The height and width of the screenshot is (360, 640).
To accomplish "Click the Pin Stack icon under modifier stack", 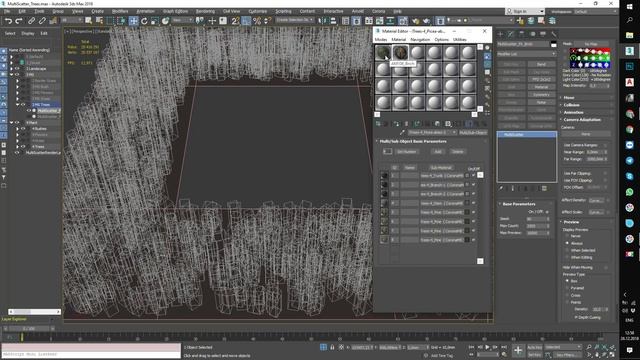I will [x=501, y=188].
